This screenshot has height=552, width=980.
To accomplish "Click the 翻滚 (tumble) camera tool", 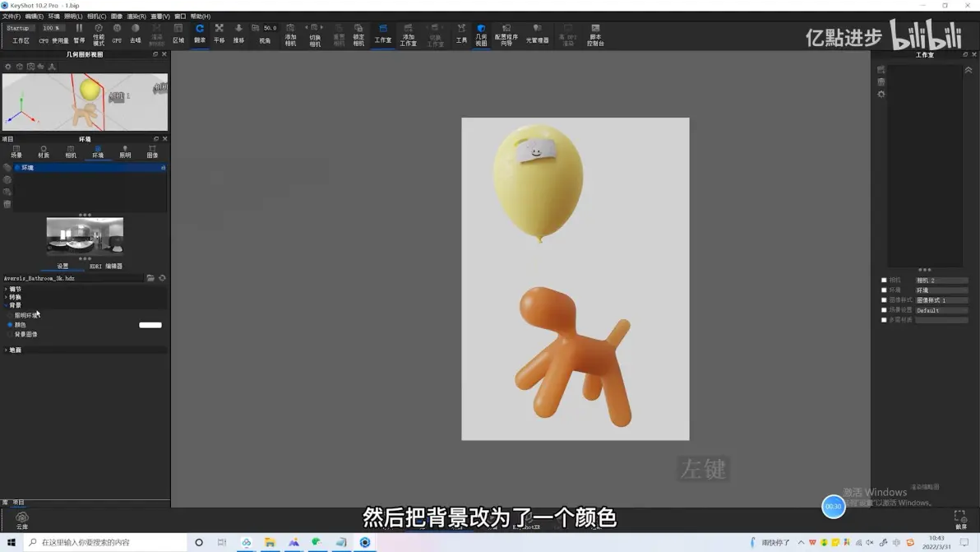I will (200, 34).
